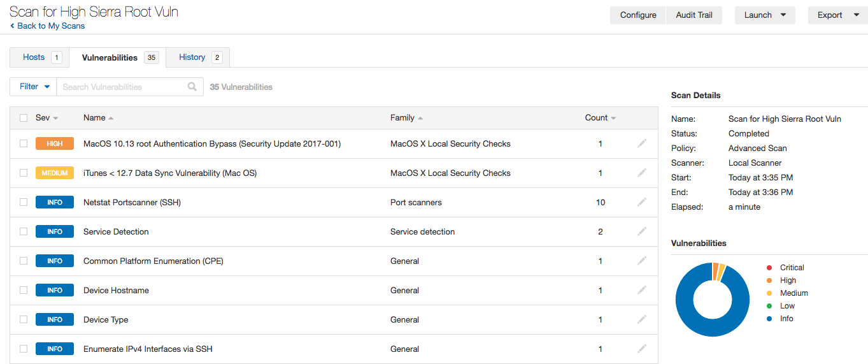Go back to My Scans link

click(x=48, y=26)
